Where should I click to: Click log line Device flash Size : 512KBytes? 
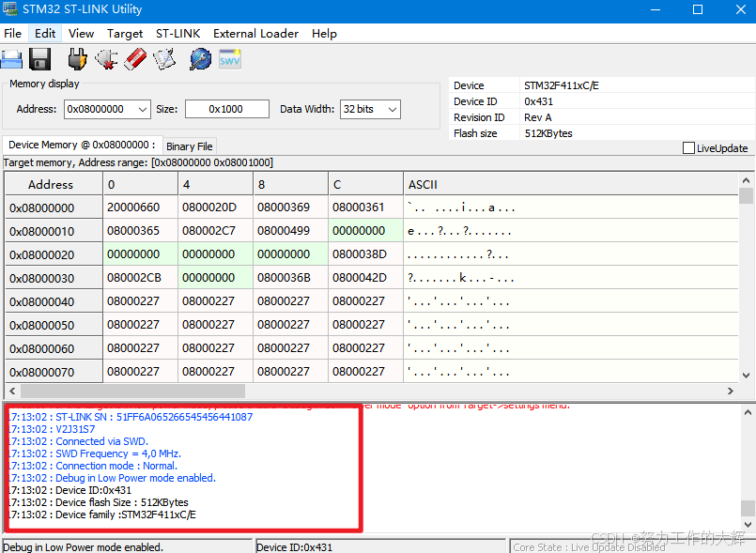99,502
